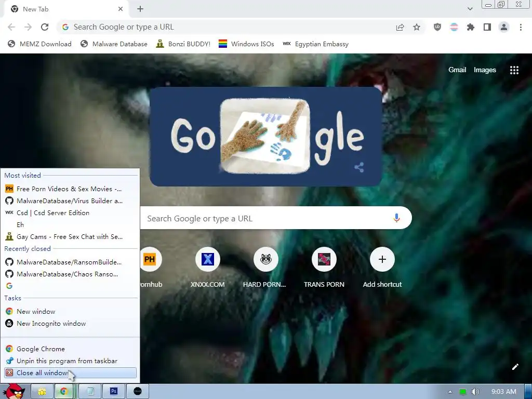The image size is (532, 399).
Task: Open the Bonzi BUDDY! bookmark
Action: point(183,44)
